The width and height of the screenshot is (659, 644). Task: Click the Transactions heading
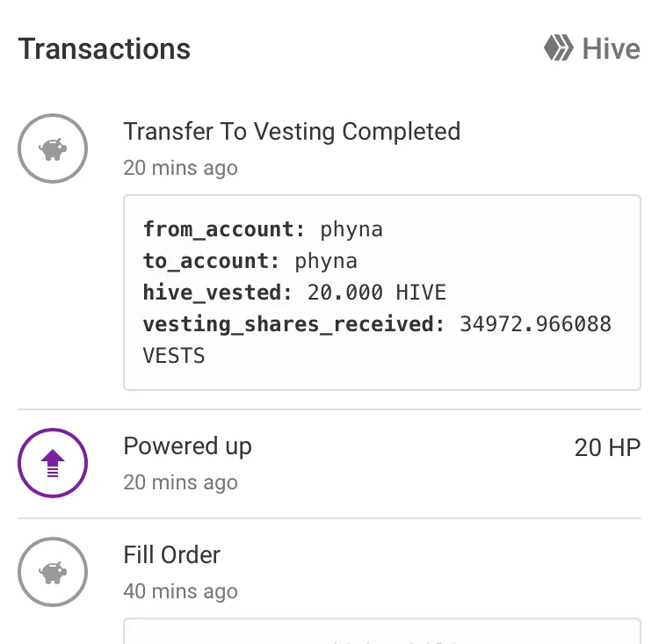[x=105, y=49]
